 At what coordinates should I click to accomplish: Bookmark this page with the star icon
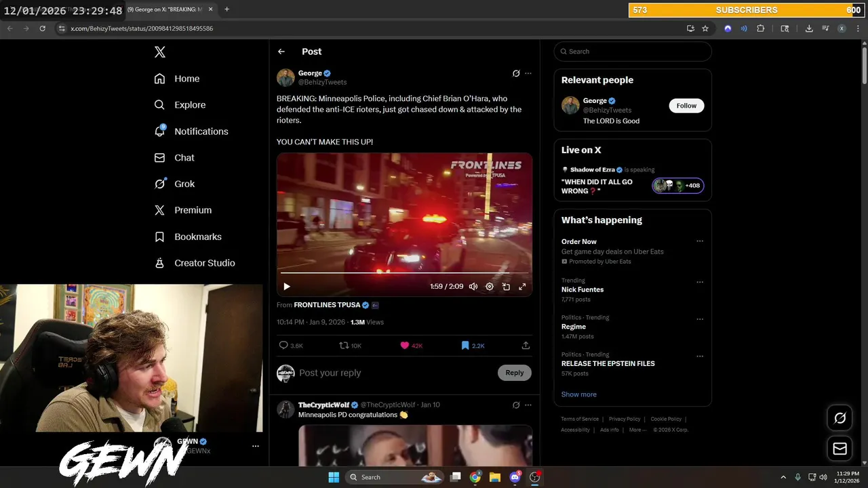pos(705,28)
